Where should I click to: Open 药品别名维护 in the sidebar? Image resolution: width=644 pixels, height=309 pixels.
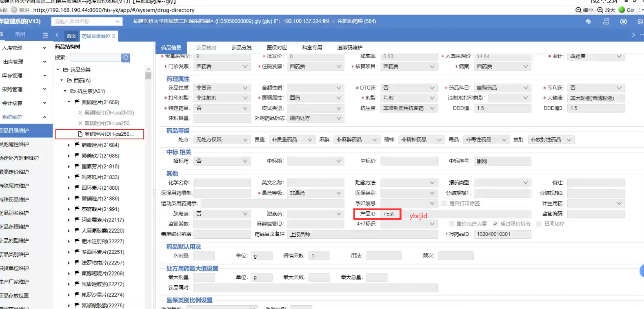click(15, 213)
